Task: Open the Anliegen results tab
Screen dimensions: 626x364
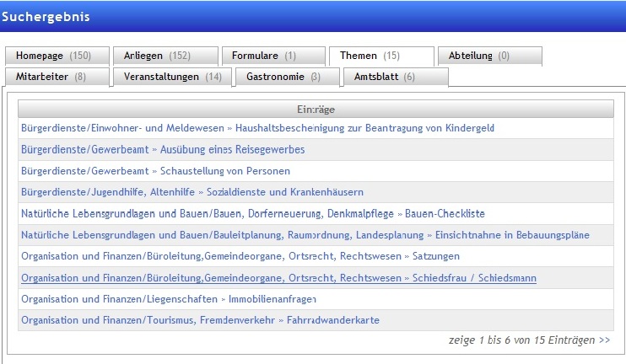Action: 165,56
